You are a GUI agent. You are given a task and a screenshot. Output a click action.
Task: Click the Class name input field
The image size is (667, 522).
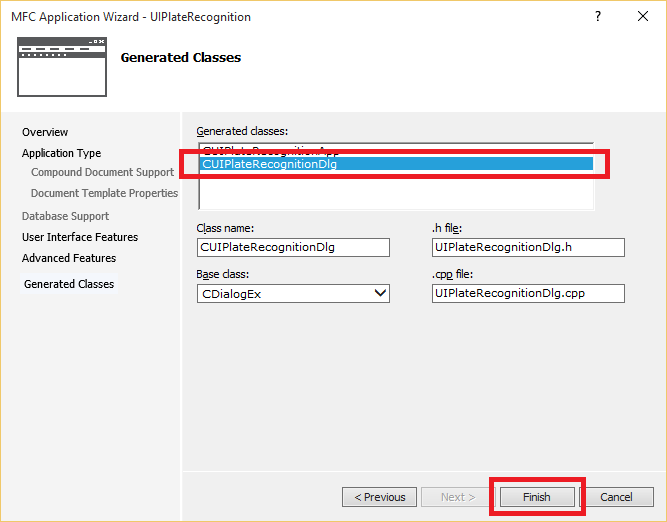pyautogui.click(x=293, y=247)
